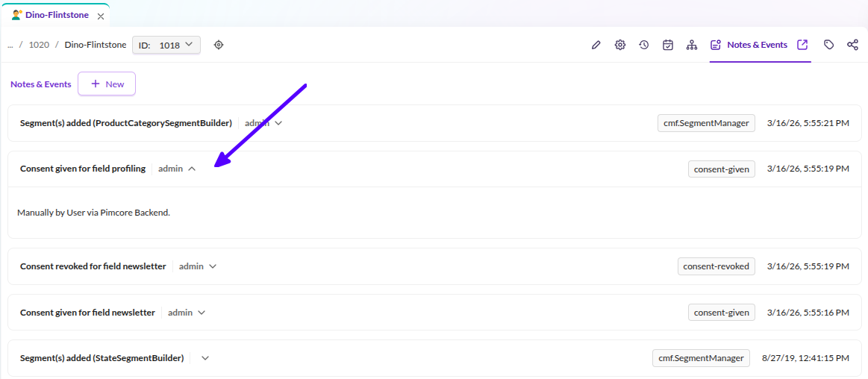Click title Consent revoked for field newsletter
Screen dimensions: 868x379
93,266
